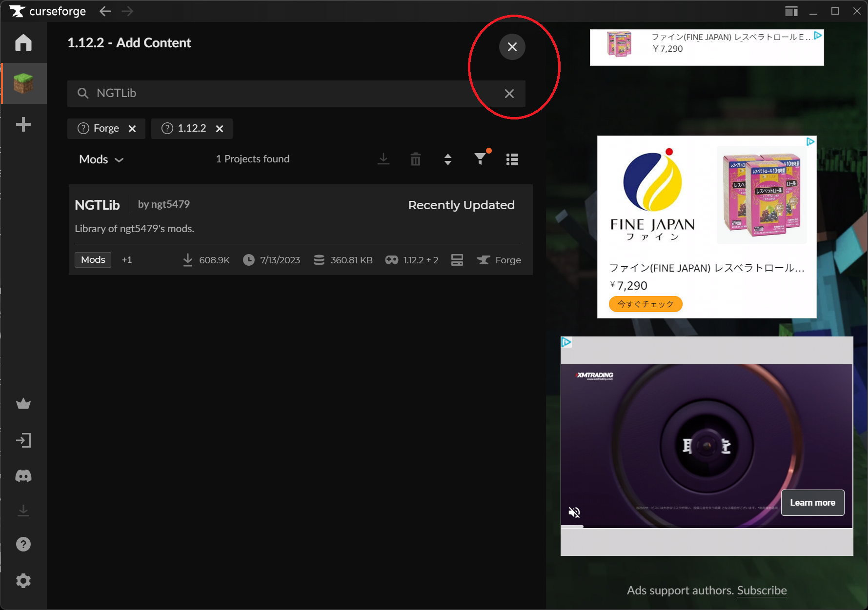Viewport: 868px width, 610px height.
Task: Click Learn more on the XMTrading ad
Action: click(813, 503)
